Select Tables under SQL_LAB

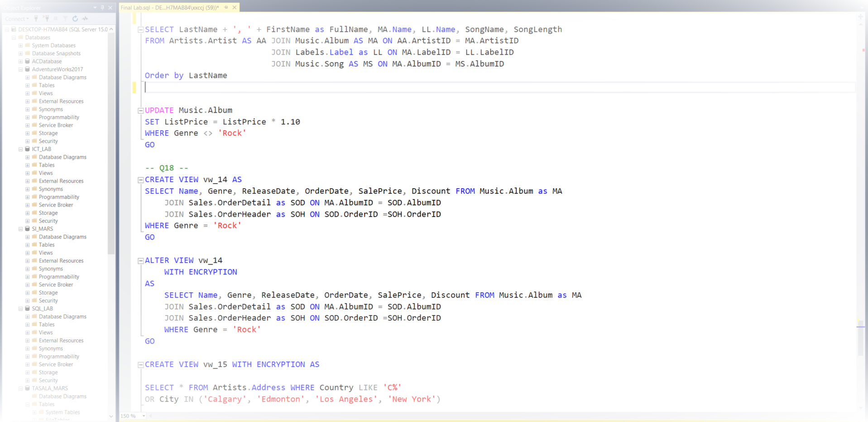[x=47, y=325]
